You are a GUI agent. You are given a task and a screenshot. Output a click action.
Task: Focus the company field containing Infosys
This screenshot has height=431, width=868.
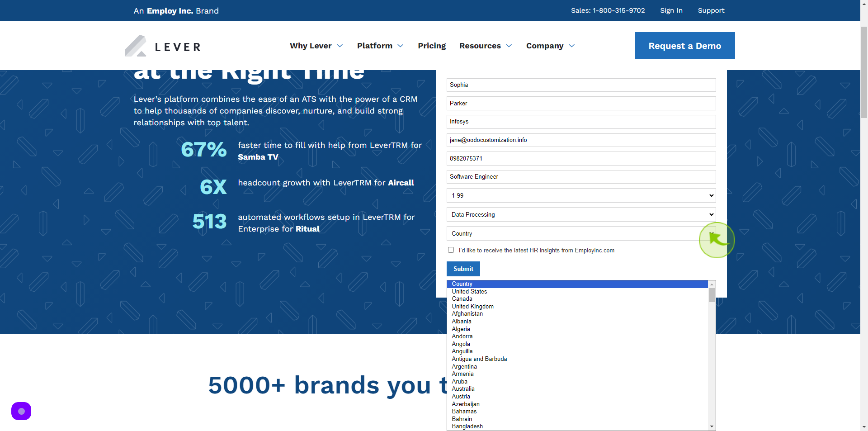(x=581, y=122)
